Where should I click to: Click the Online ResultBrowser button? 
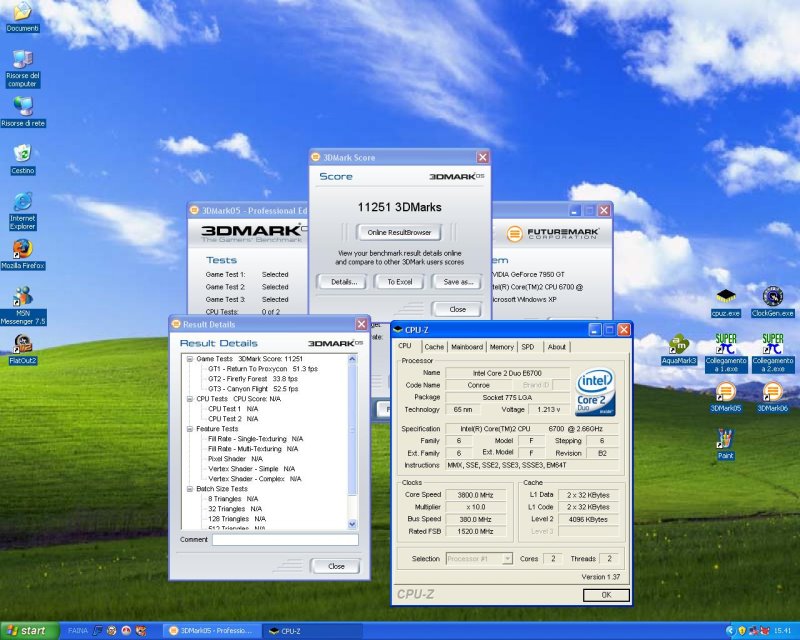(x=399, y=232)
